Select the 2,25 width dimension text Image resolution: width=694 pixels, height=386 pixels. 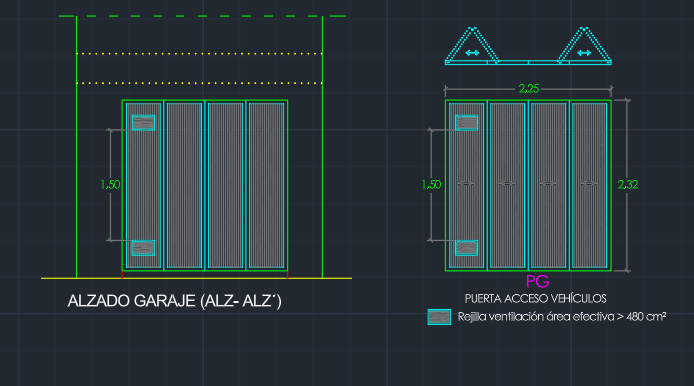[x=529, y=89]
